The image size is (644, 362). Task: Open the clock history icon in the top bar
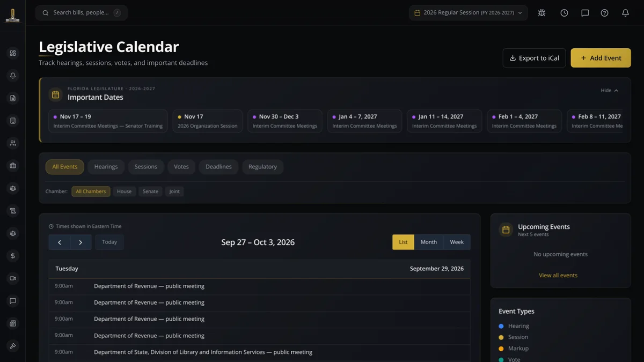pyautogui.click(x=564, y=13)
